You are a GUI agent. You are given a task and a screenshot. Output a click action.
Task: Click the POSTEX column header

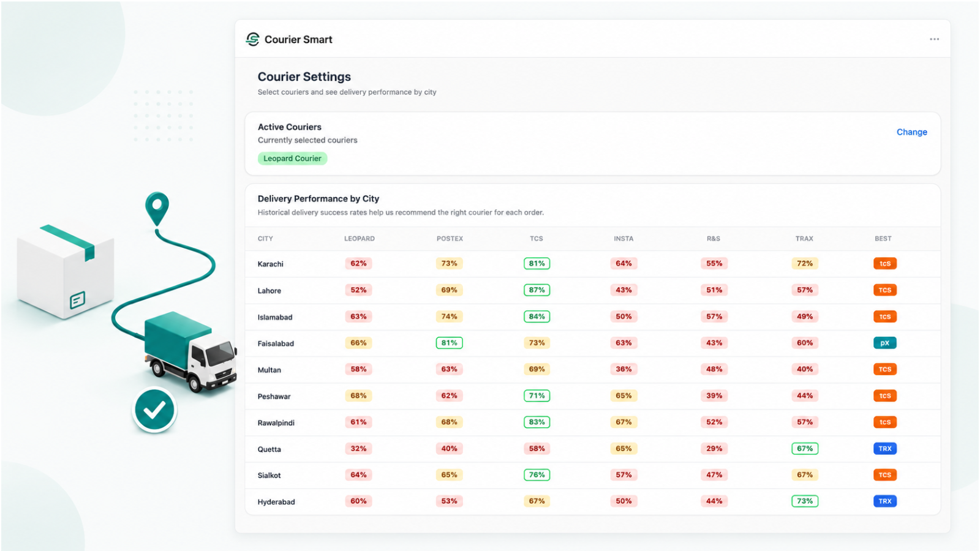click(450, 239)
